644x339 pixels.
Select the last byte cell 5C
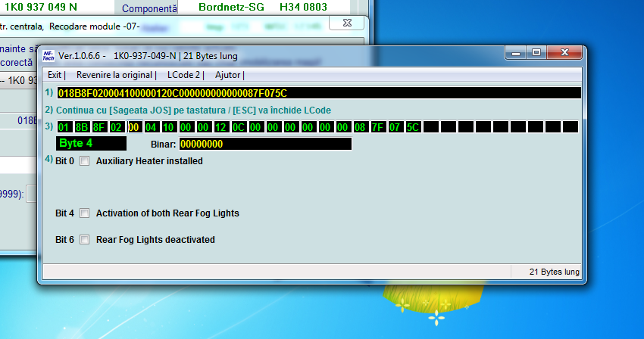(413, 126)
